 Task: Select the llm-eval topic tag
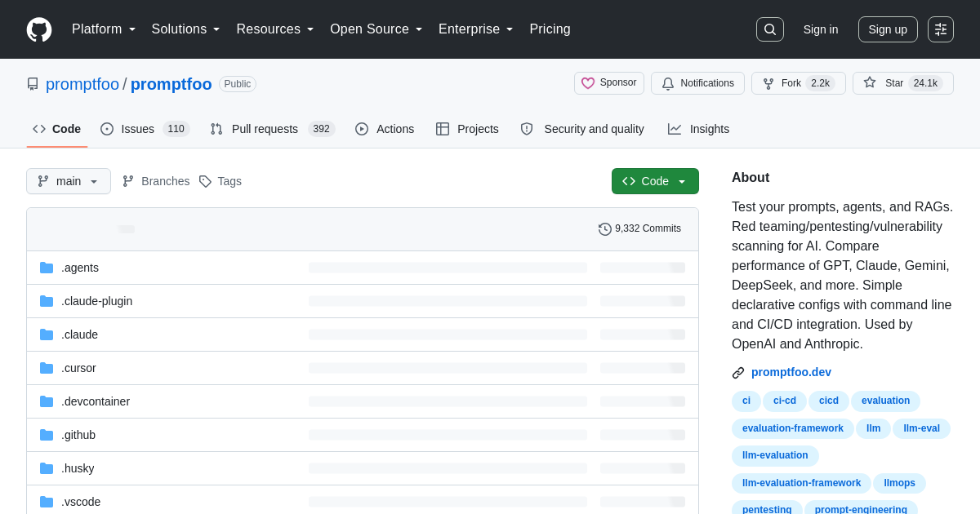pos(921,428)
